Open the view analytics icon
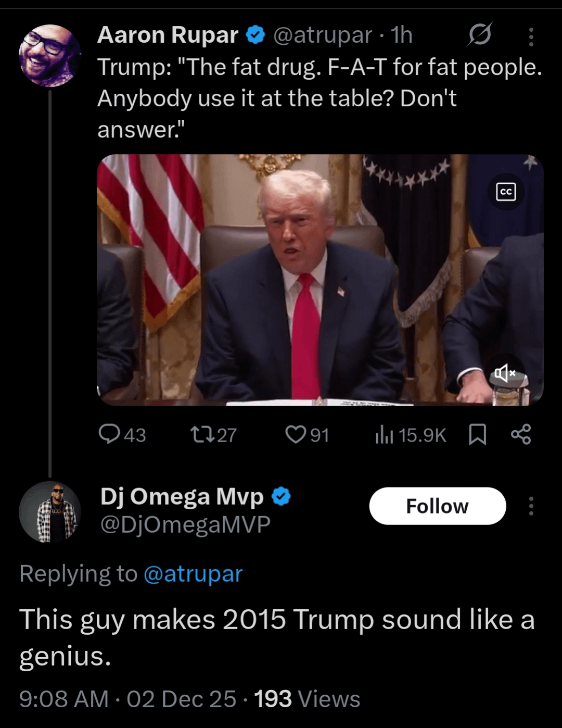Image resolution: width=562 pixels, height=728 pixels. pyautogui.click(x=384, y=435)
